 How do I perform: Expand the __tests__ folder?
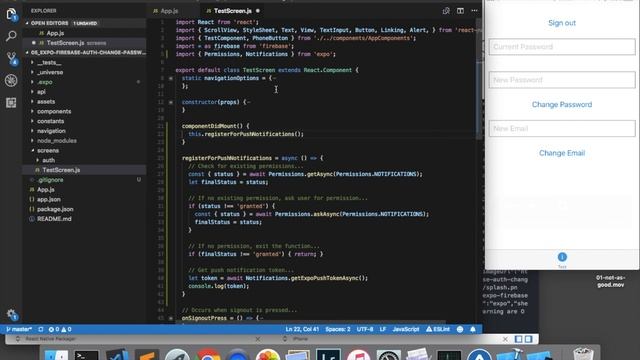pyautogui.click(x=49, y=62)
